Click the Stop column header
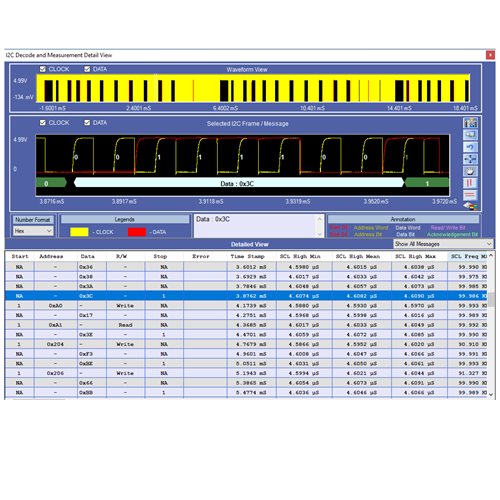This screenshot has height=500, width=500. (160, 256)
